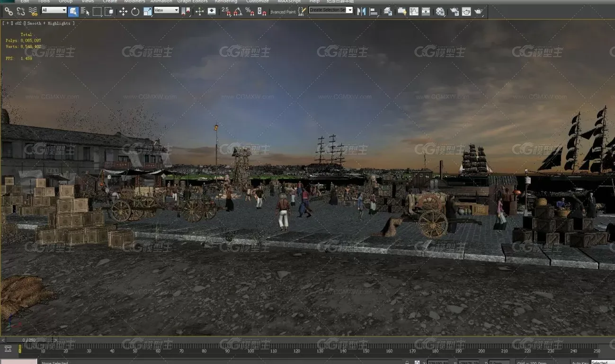This screenshot has width=615, height=364.
Task: Open the Graph Editors menu
Action: (x=192, y=1)
